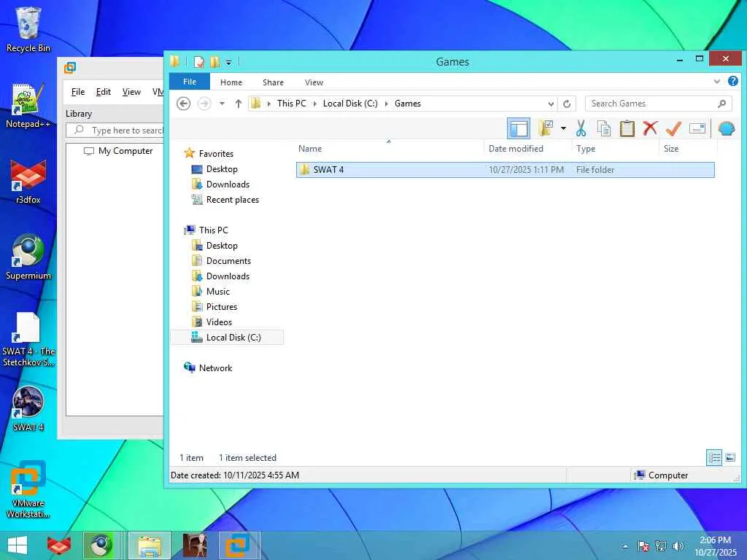Open File menu in VMware window
Viewport: 747px width, 560px height.
pos(78,92)
